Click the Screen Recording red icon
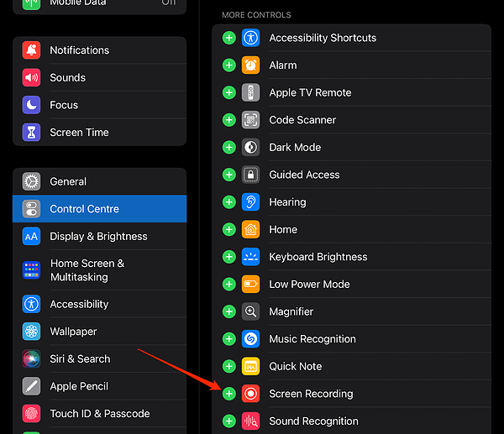 [x=250, y=394]
